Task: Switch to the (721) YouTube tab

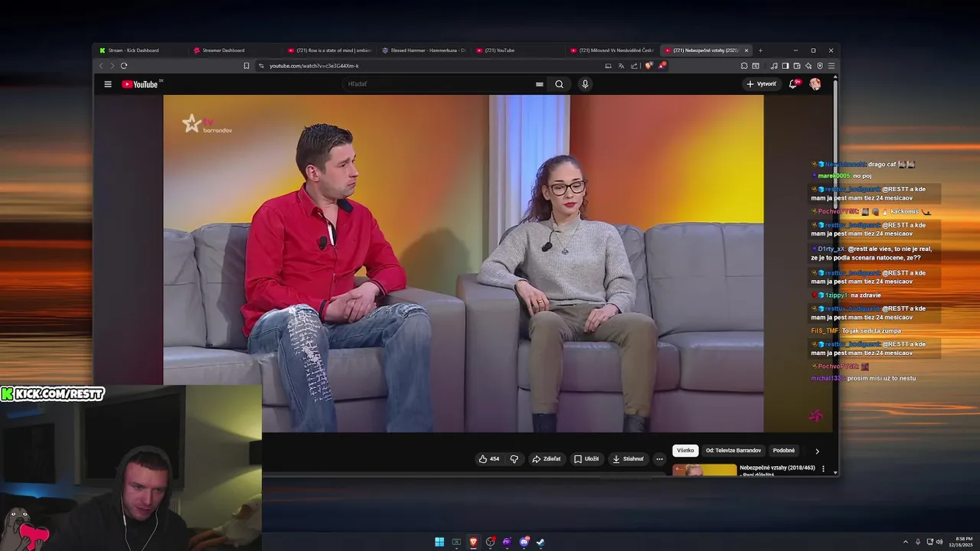Action: coord(517,51)
